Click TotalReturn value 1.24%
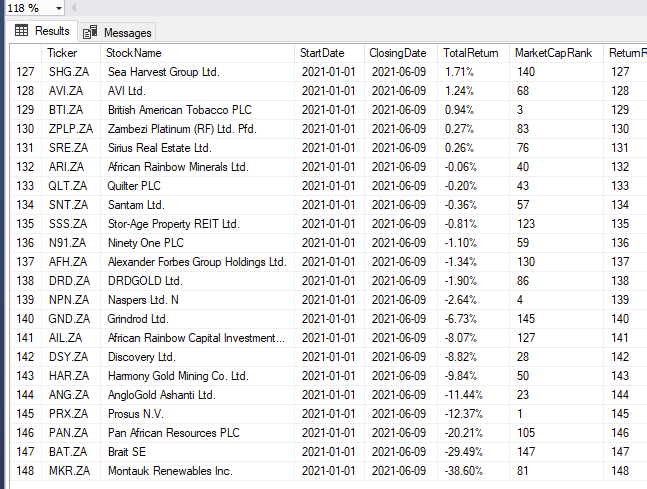 [473, 91]
